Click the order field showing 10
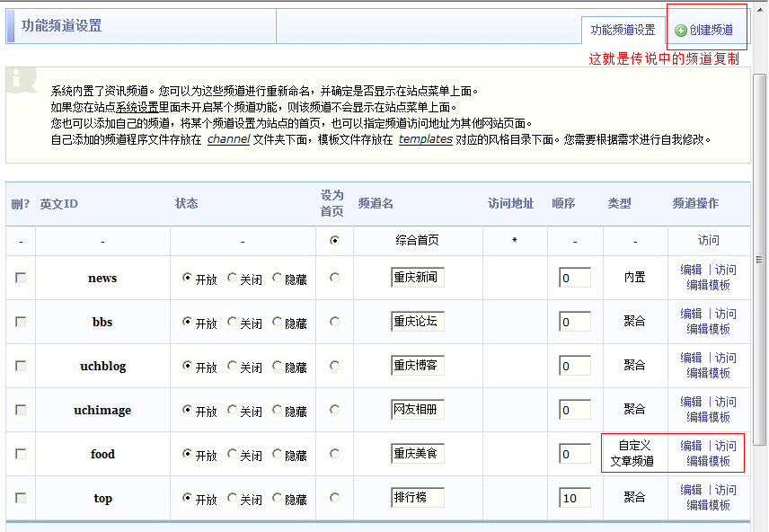Image resolution: width=769 pixels, height=532 pixels. [575, 498]
